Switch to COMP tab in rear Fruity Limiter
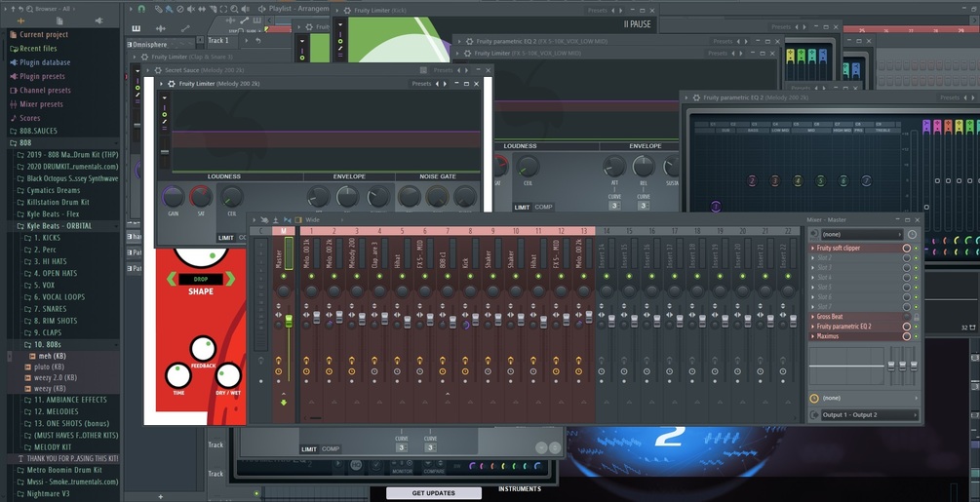Image resolution: width=980 pixels, height=502 pixels. (543, 208)
